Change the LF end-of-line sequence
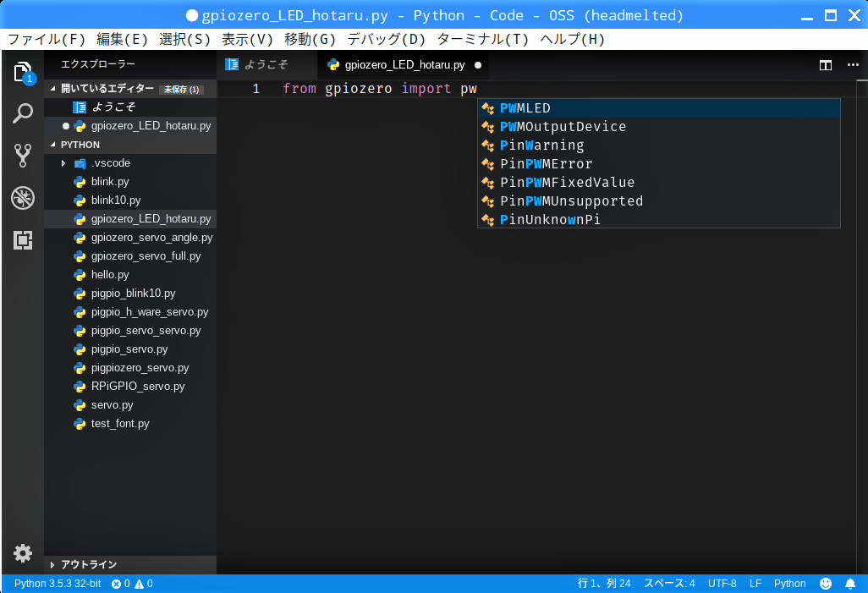 click(755, 584)
